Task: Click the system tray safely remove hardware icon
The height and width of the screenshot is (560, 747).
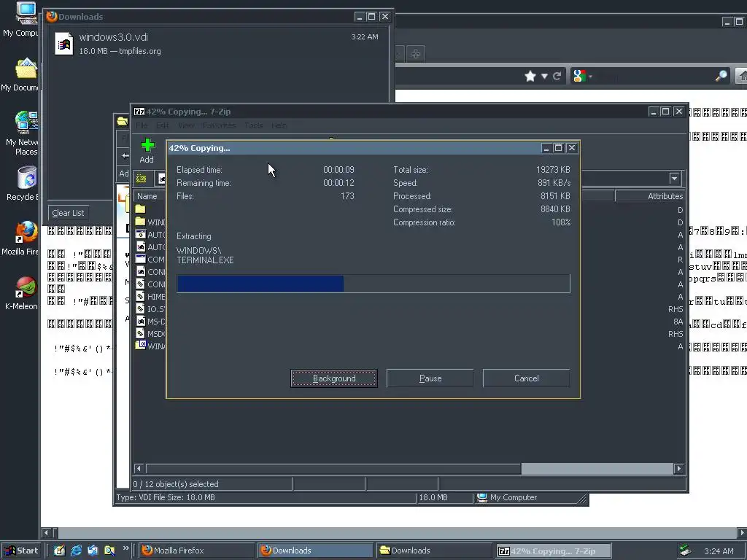Action: 685,551
